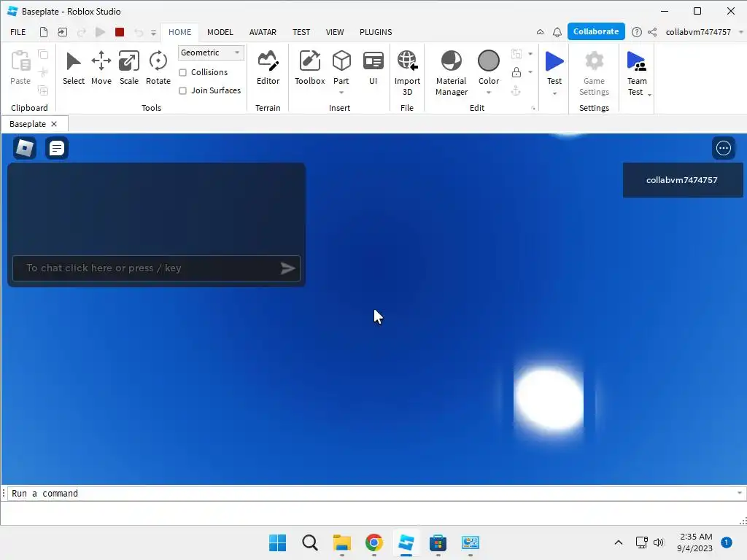Open the Roblox menu icon in viewport
The image size is (747, 560).
[25, 148]
